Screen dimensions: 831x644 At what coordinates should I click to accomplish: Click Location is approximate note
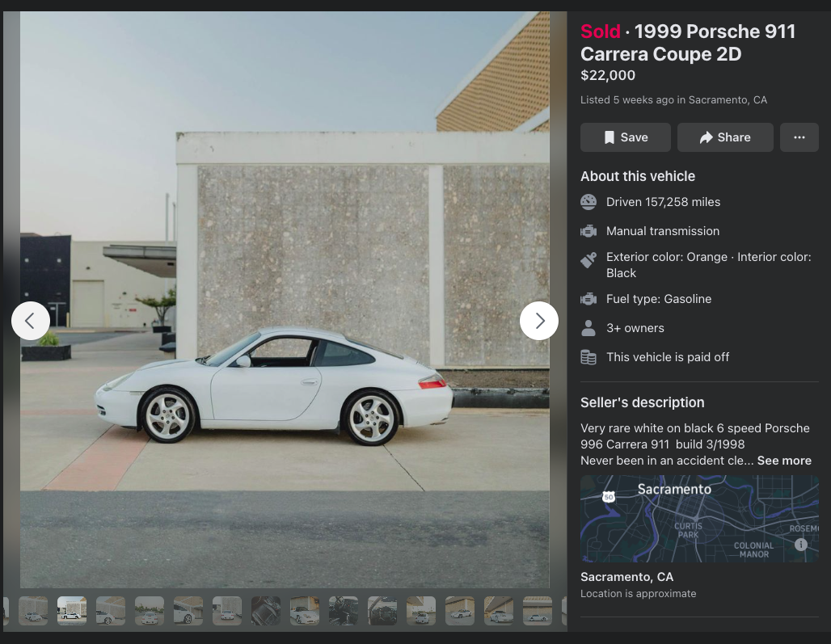pos(638,594)
